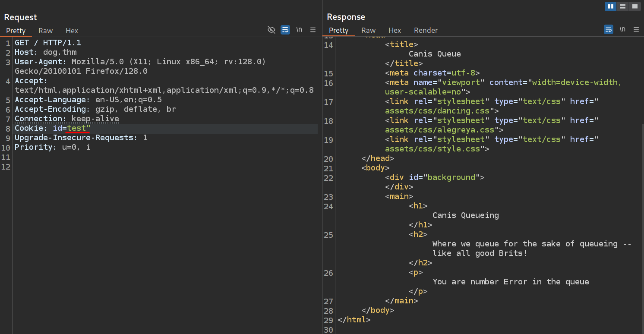Switch to side-by-side layout view
The height and width of the screenshot is (334, 644).
610,6
